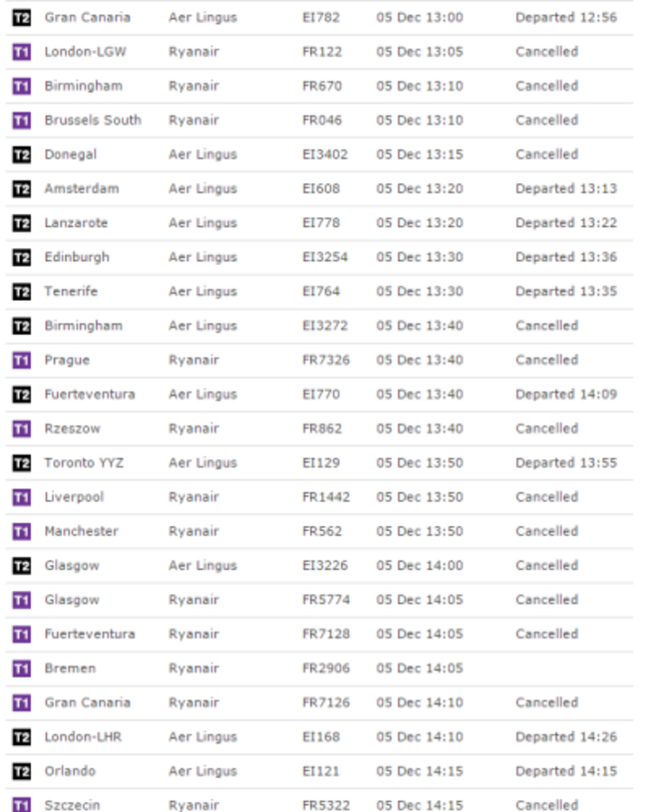
Task: Open the Manchester flight row
Action: 81,531
